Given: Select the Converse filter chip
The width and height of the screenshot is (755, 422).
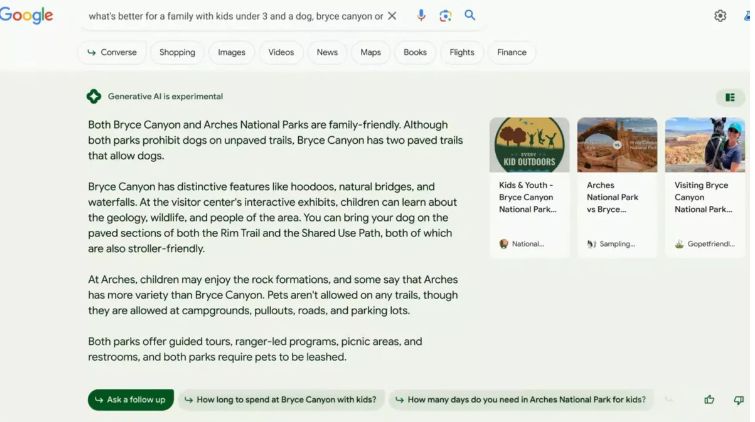Looking at the screenshot, I should pos(112,52).
